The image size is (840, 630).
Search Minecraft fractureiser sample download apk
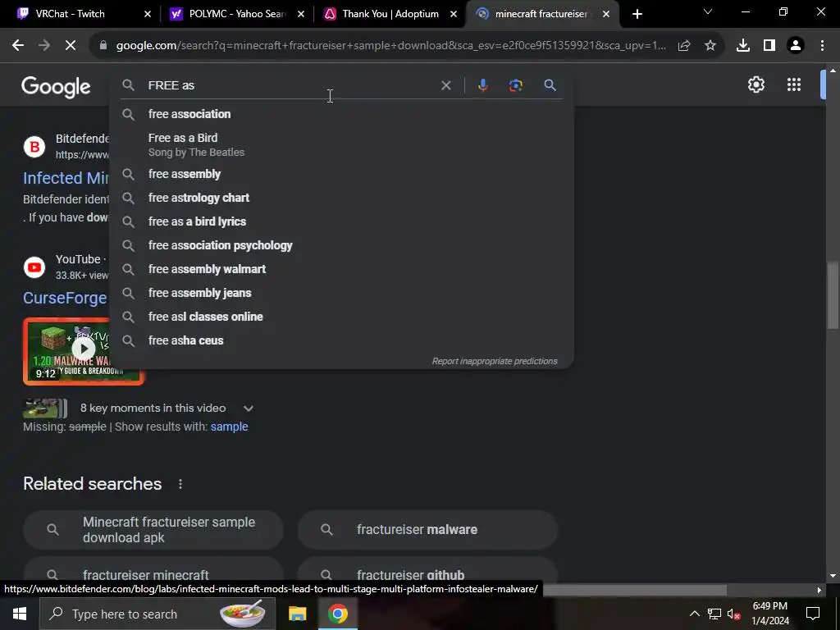(153, 529)
